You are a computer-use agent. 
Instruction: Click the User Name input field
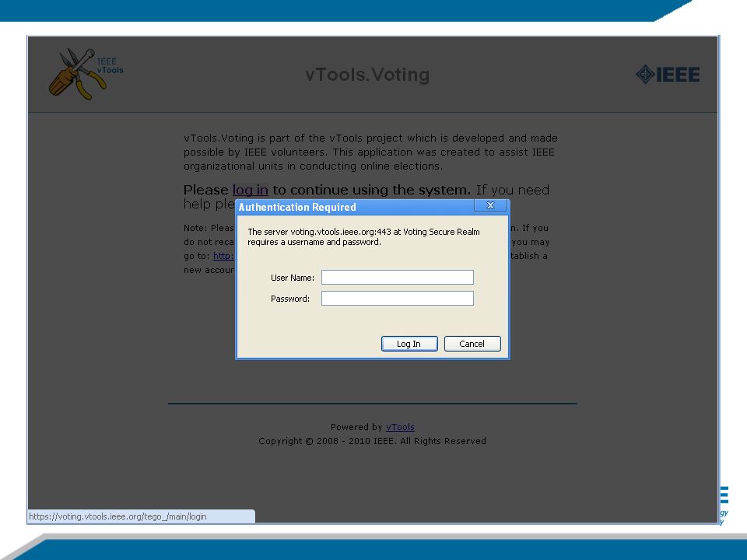click(x=398, y=277)
